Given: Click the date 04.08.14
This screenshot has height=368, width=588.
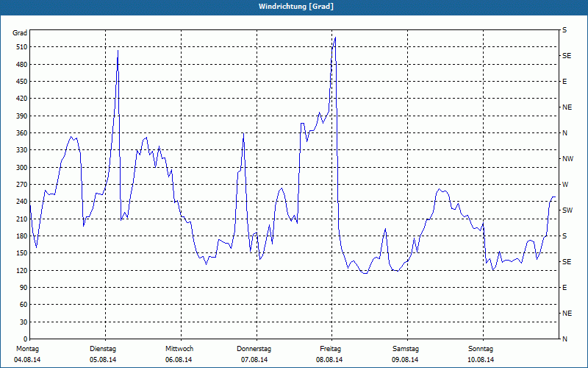Looking at the screenshot, I should [27, 360].
